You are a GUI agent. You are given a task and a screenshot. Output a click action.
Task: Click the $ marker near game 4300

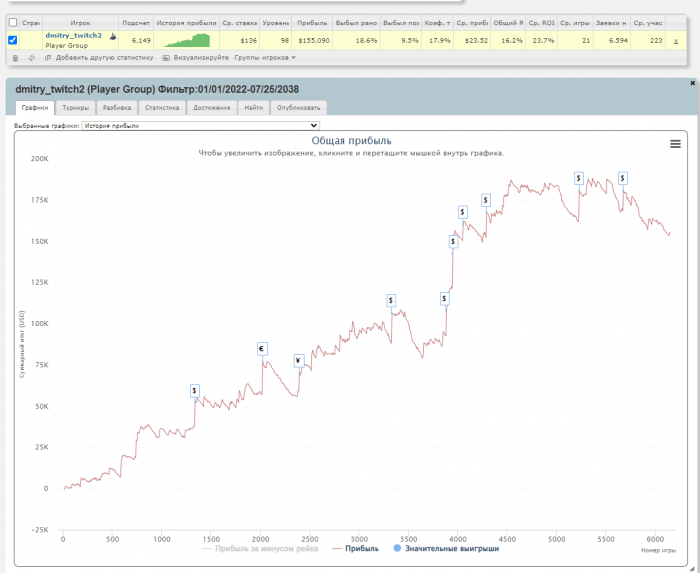[x=486, y=200]
